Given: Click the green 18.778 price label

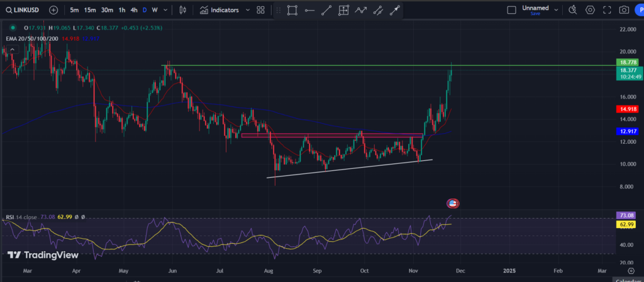Looking at the screenshot, I should 629,62.
